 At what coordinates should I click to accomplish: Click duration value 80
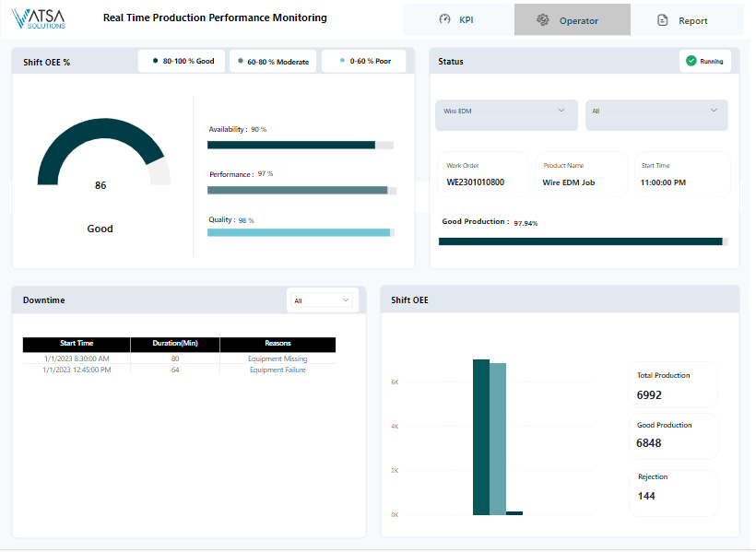point(175,358)
